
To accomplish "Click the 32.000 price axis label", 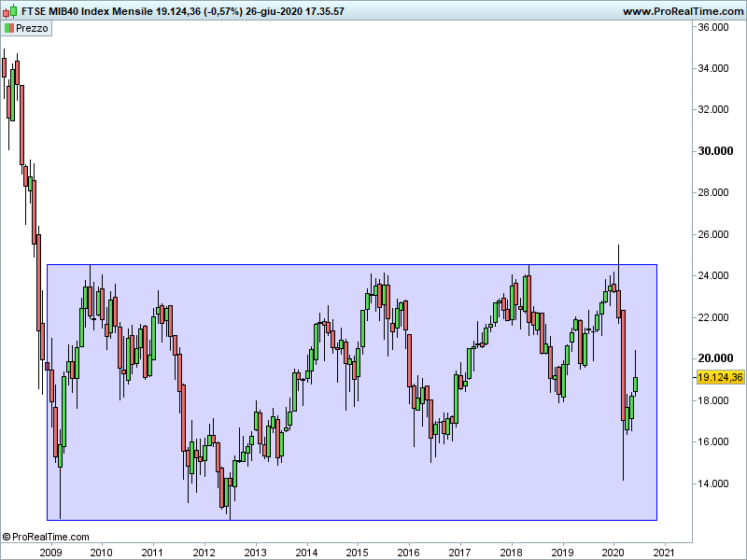I will coord(712,109).
